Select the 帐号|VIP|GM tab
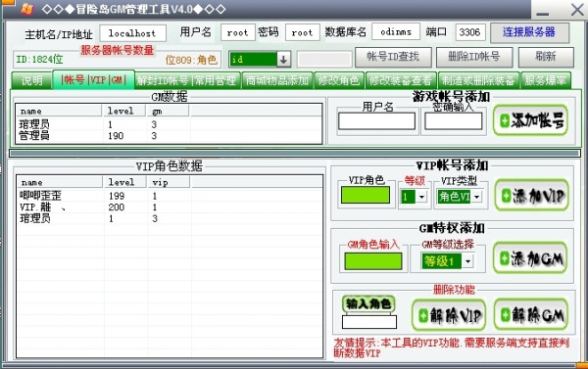Image resolution: width=588 pixels, height=369 pixels. (x=94, y=79)
